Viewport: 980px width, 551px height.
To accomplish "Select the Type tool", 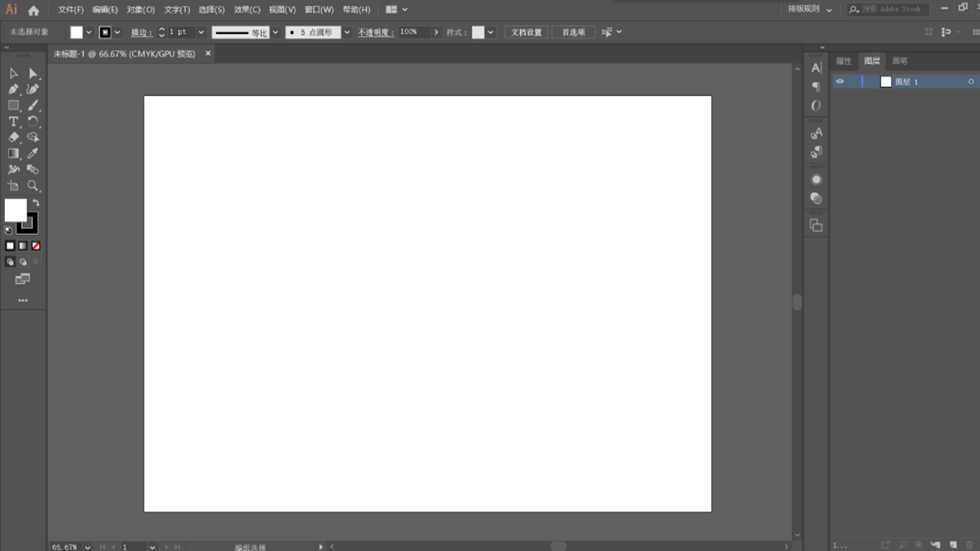I will pyautogui.click(x=13, y=121).
